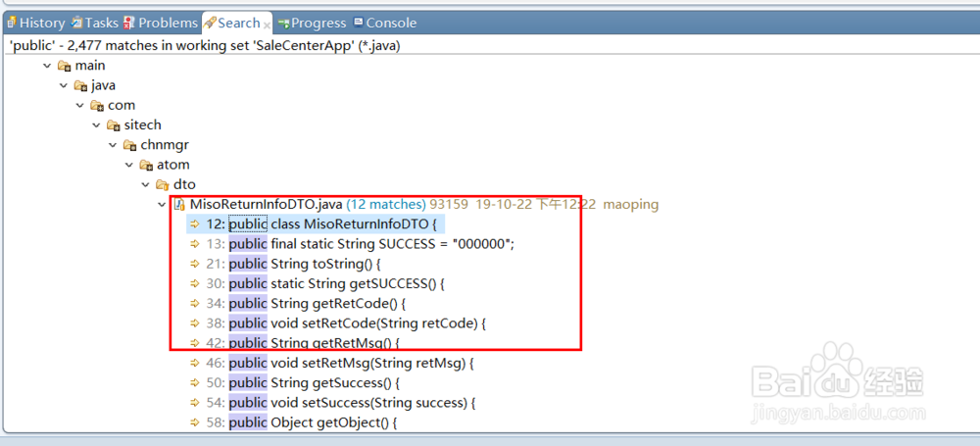Viewport: 980px width, 446px height.
Task: Select the Search tab
Action: click(238, 24)
